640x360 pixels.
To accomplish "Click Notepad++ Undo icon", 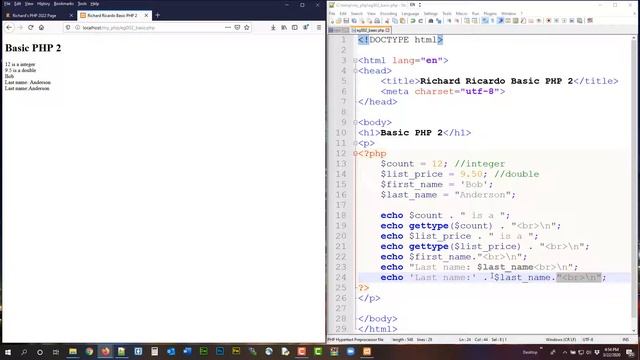I will (413, 20).
